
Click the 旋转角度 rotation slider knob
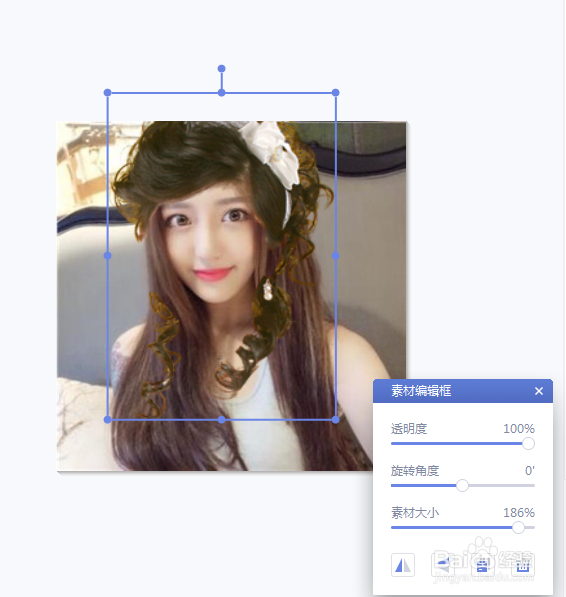[462, 485]
